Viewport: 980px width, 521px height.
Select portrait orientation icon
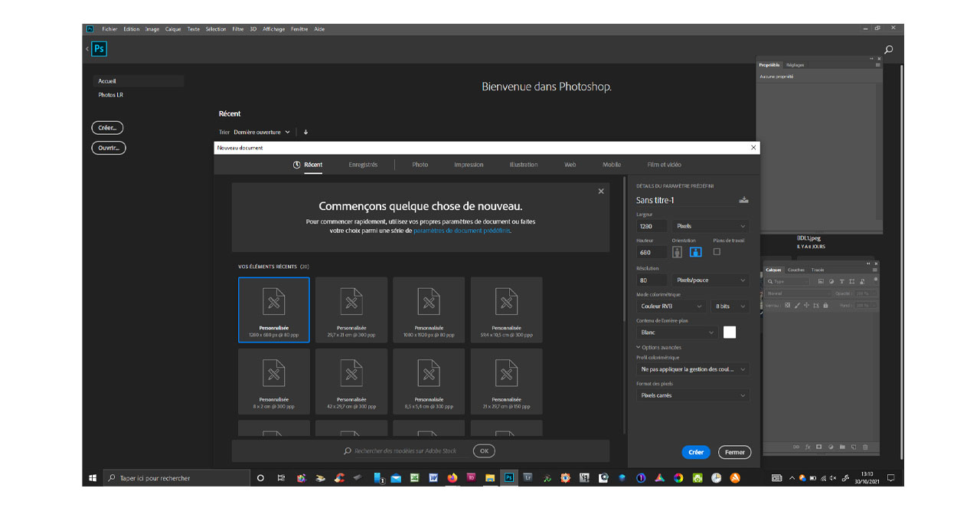pos(678,251)
